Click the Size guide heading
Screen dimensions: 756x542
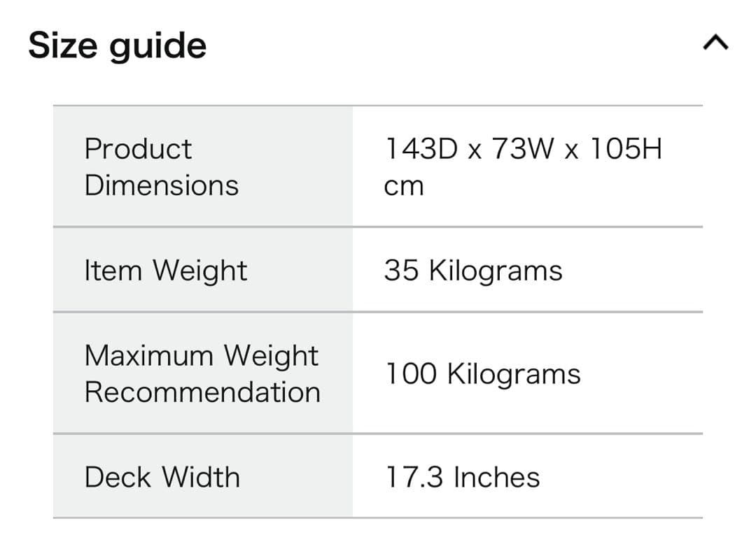click(118, 45)
